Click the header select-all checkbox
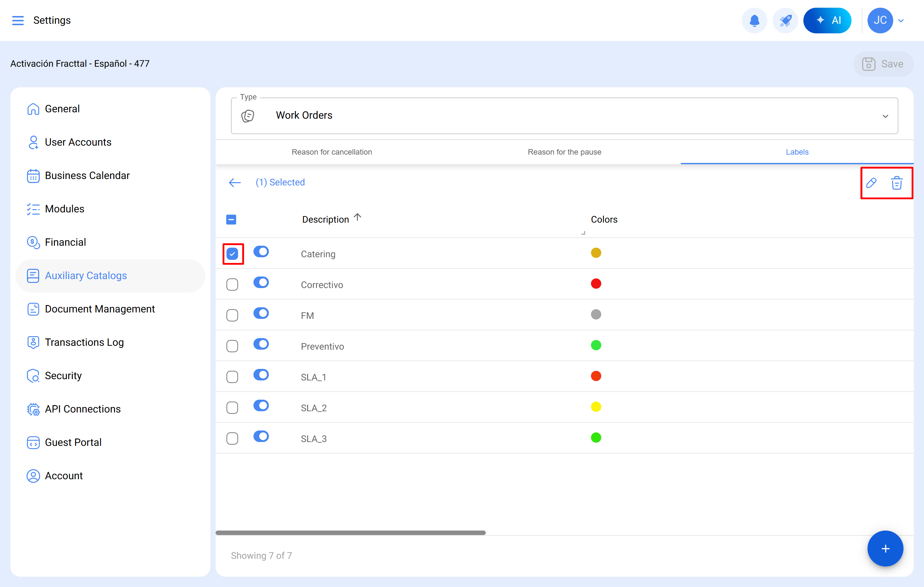The image size is (924, 587). click(x=231, y=219)
